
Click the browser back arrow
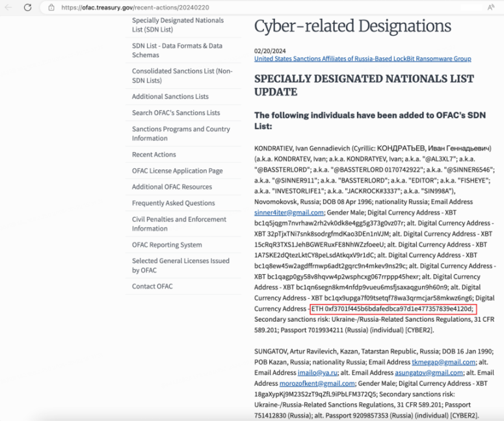8,7
